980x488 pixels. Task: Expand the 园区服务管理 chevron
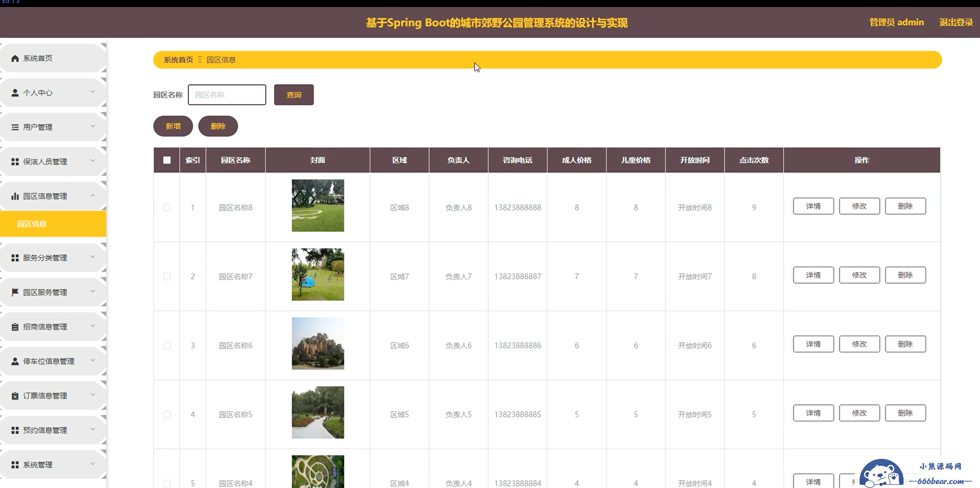pyautogui.click(x=92, y=291)
